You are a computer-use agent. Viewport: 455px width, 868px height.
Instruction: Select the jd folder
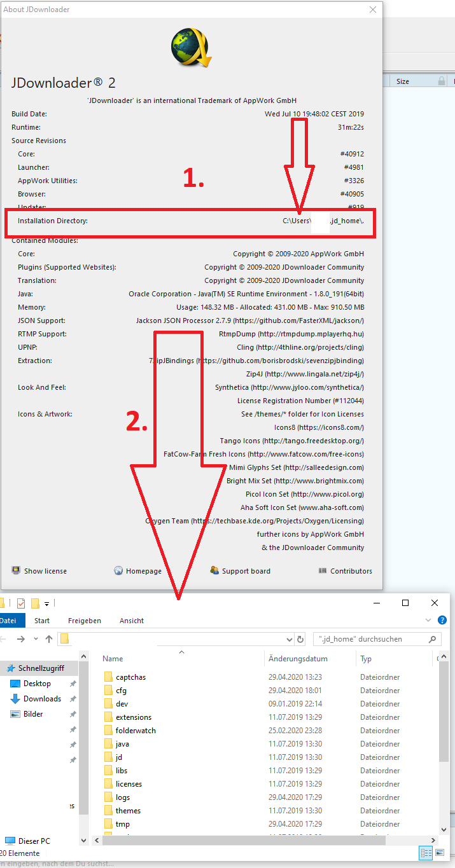pyautogui.click(x=119, y=757)
